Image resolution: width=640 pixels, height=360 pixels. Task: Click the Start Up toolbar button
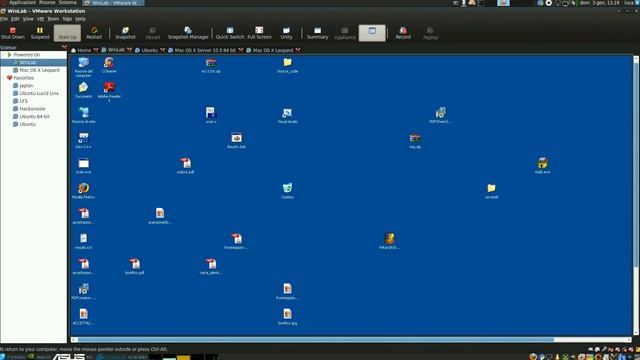pos(67,33)
